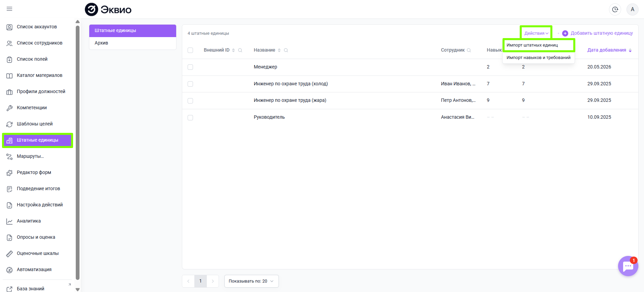Screen dimensions: 644x292
Task: Open База знаний external link icon
Action: 9,289
